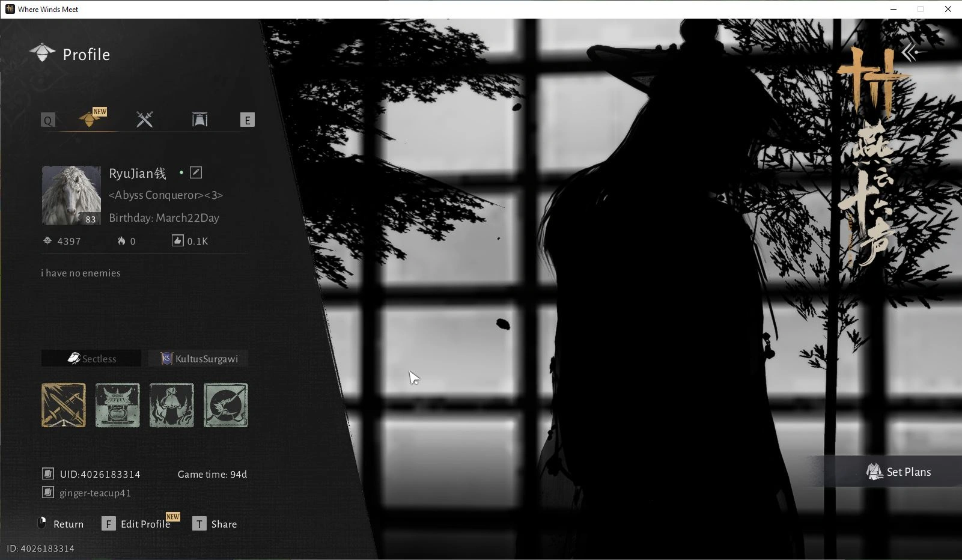Switch to the crossed swords tab
This screenshot has height=560, width=962.
(144, 120)
